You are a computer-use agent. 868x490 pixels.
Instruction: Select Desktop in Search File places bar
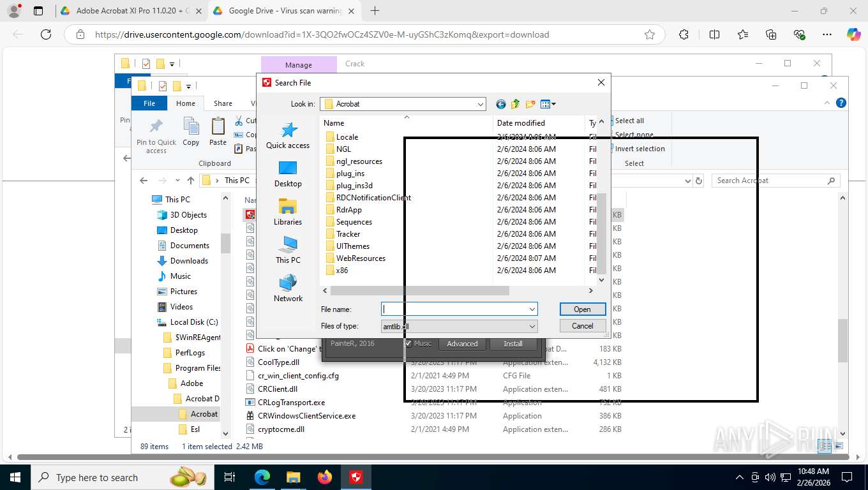click(x=288, y=174)
